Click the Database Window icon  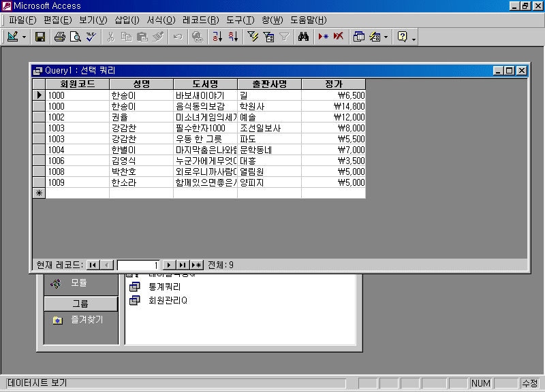tap(359, 37)
